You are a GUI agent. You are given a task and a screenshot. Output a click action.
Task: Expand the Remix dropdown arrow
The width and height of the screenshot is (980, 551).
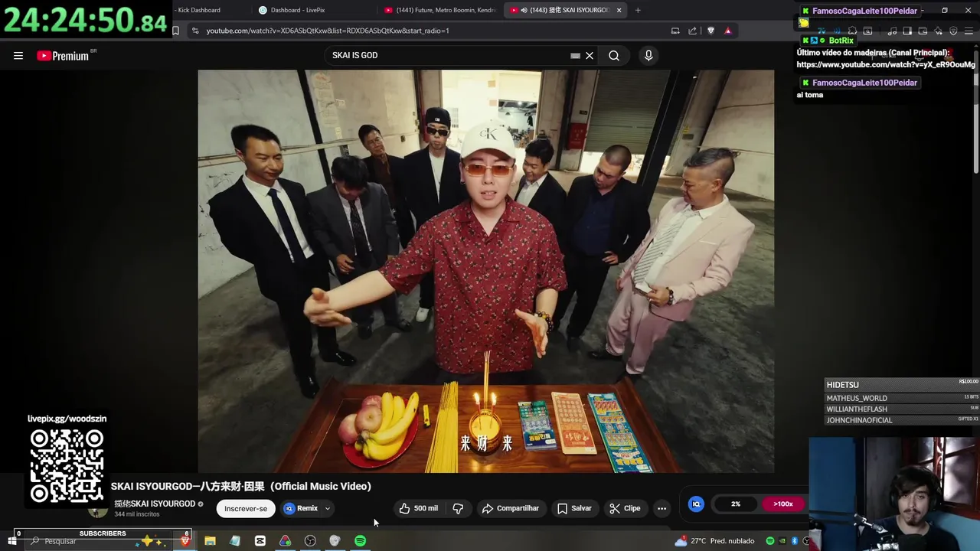pyautogui.click(x=327, y=508)
